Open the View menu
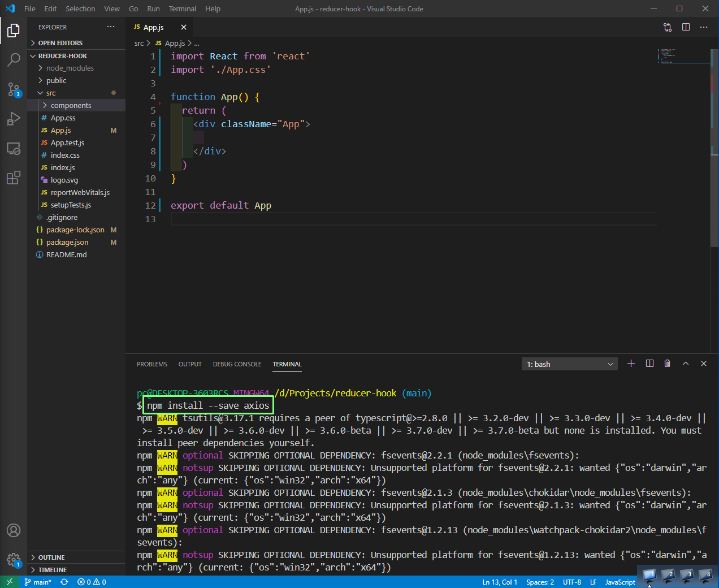This screenshot has height=588, width=719. click(112, 8)
